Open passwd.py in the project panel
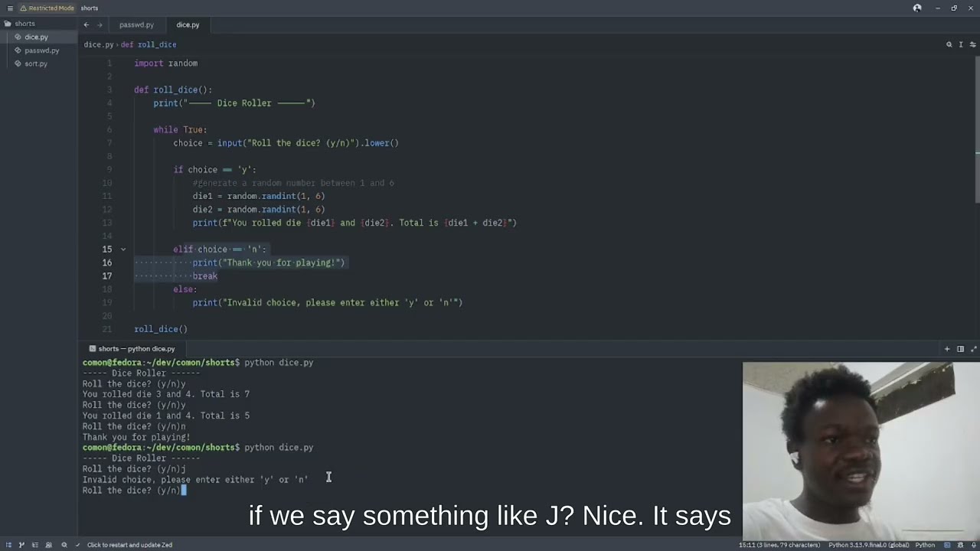 (38, 51)
